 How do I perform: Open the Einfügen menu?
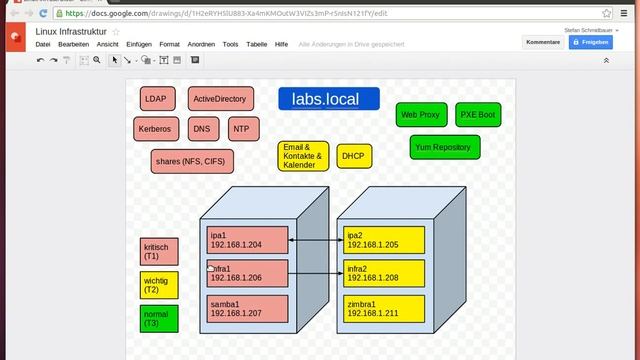pos(139,44)
